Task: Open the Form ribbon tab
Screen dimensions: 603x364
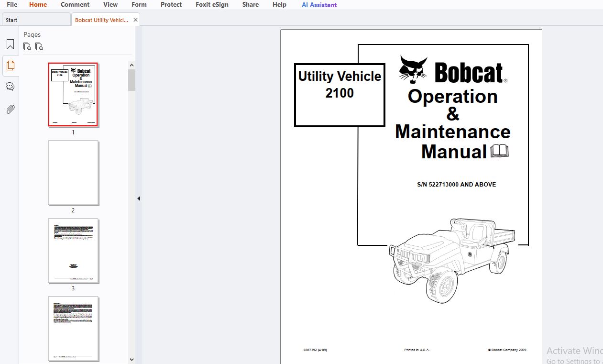Action: pos(139,4)
